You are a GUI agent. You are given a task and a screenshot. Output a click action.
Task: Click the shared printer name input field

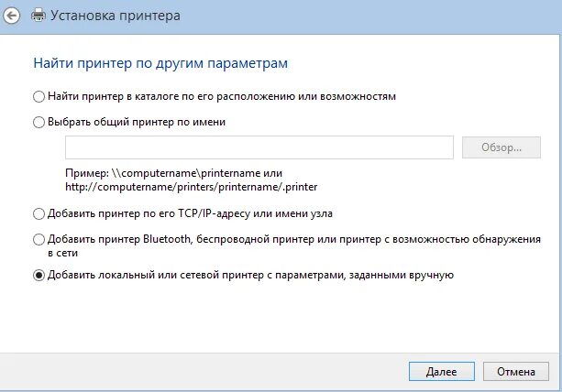pos(259,147)
